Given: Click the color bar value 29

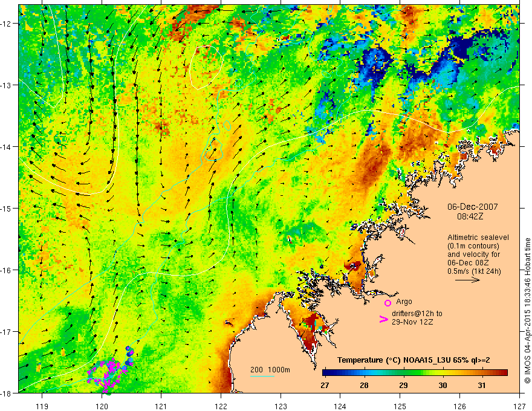Looking at the screenshot, I should point(403,385).
